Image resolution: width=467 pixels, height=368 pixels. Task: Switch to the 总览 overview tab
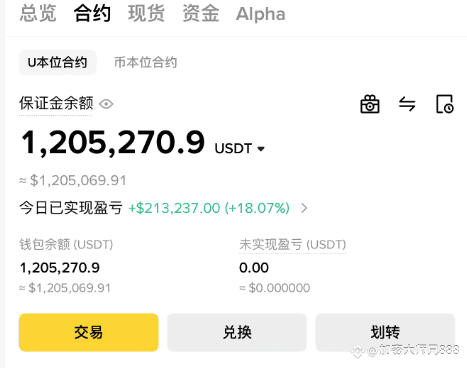pyautogui.click(x=38, y=14)
